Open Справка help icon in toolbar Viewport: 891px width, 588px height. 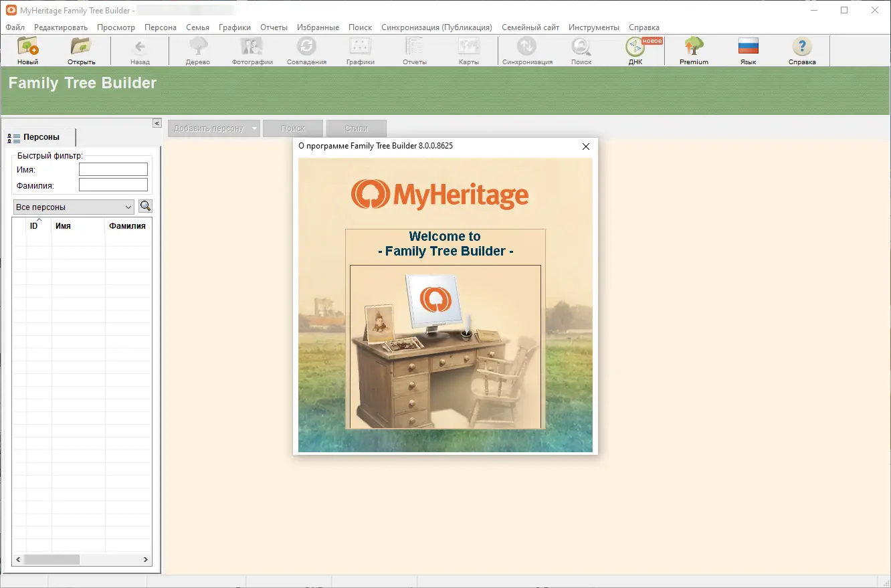tap(801, 48)
